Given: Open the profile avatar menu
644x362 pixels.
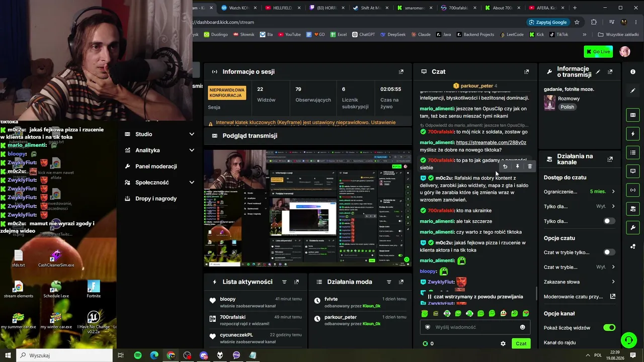Looking at the screenshot, I should pos(625,52).
